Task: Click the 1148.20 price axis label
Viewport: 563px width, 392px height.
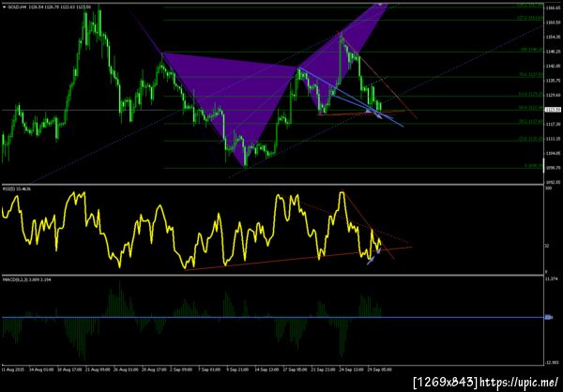Action: pyautogui.click(x=552, y=52)
